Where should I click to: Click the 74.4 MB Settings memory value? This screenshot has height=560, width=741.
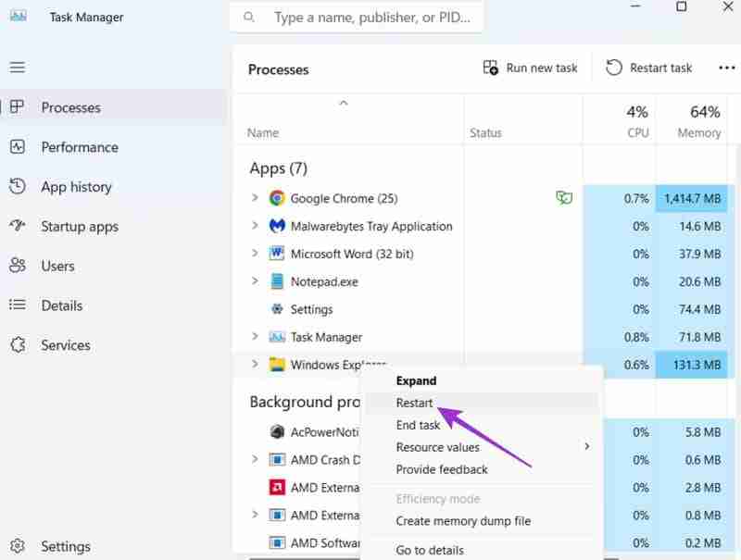coord(700,309)
